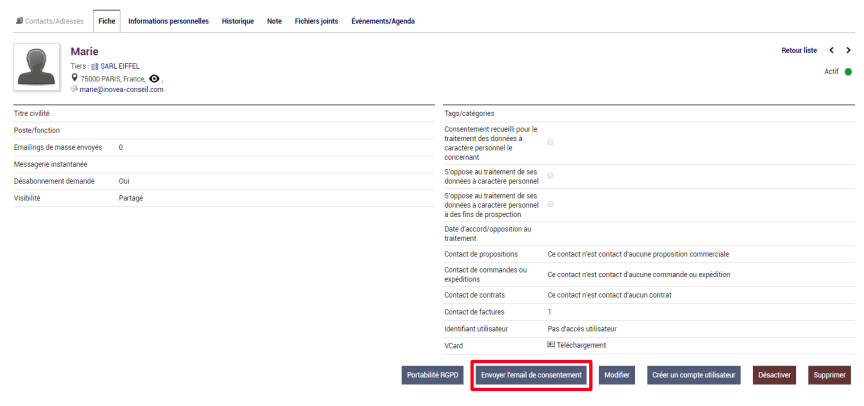Follow the Retour liste link
The width and height of the screenshot is (864, 406).
(x=799, y=50)
